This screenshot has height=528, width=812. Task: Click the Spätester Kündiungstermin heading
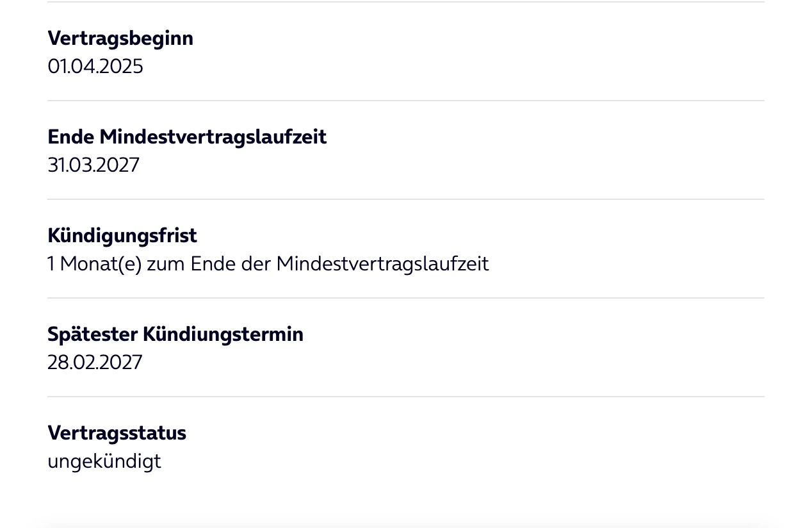coord(175,334)
